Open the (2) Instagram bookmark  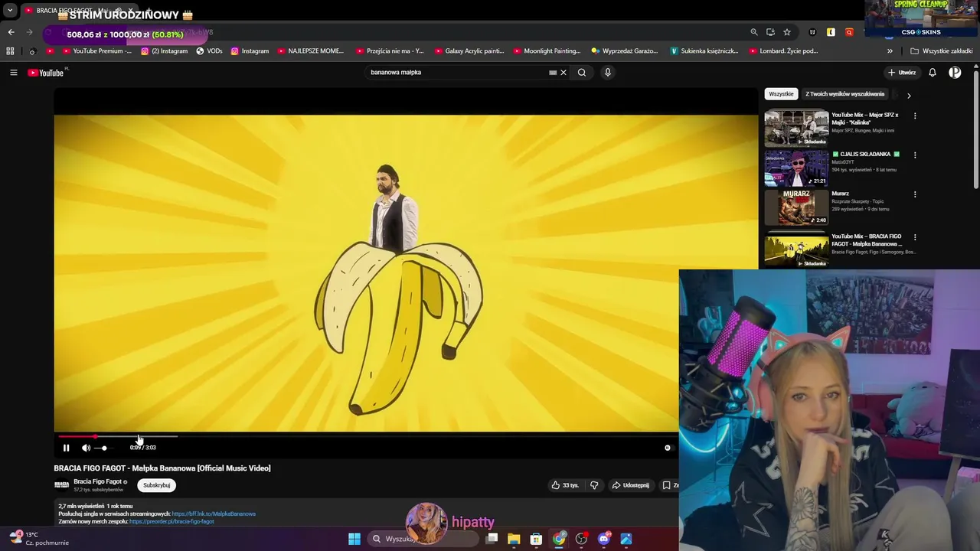point(164,51)
